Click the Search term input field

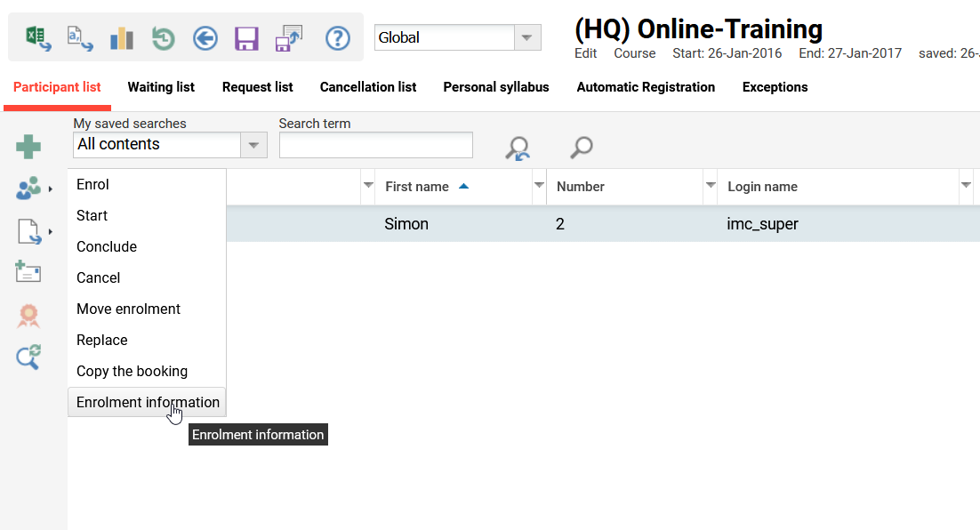375,145
